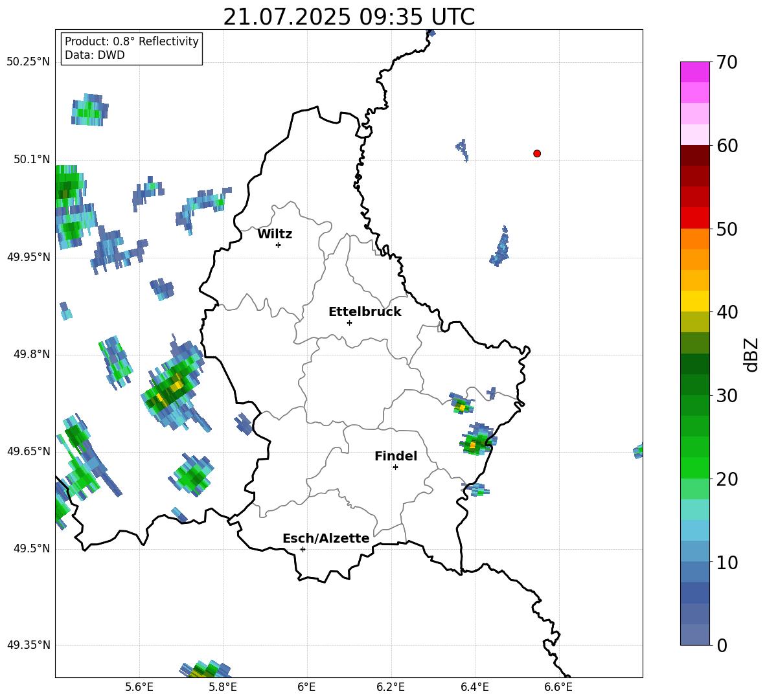Click the magenta 70 dBZ colorbar segment
This screenshot has height=700, width=767.
[x=694, y=72]
